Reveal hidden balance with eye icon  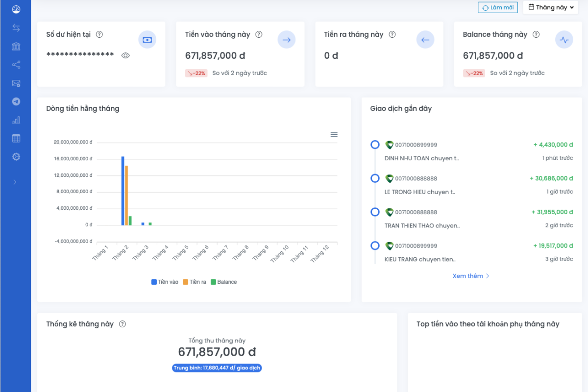click(x=125, y=55)
